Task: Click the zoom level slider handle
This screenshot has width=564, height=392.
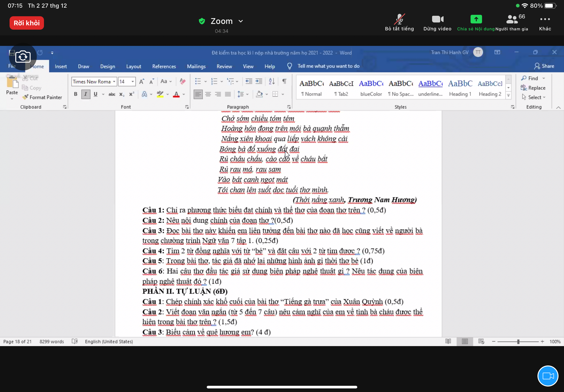Action: [518, 342]
